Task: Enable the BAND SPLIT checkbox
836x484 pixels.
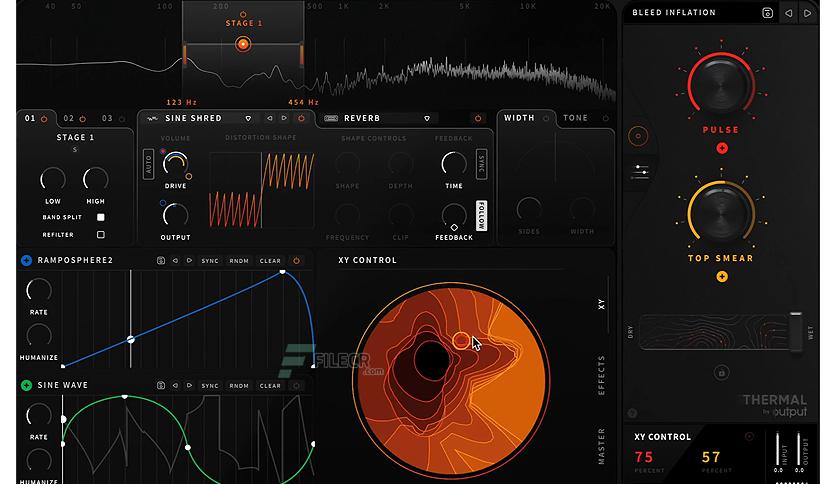Action: [100, 217]
